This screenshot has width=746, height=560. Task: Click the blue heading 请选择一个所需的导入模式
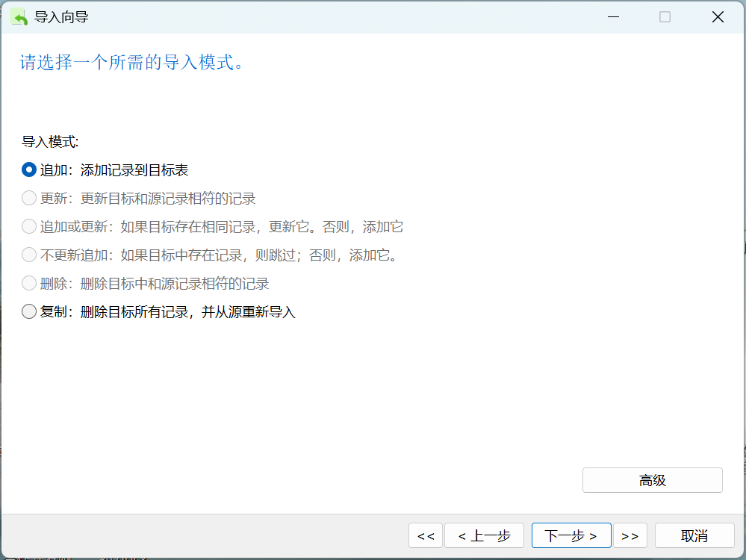[131, 62]
